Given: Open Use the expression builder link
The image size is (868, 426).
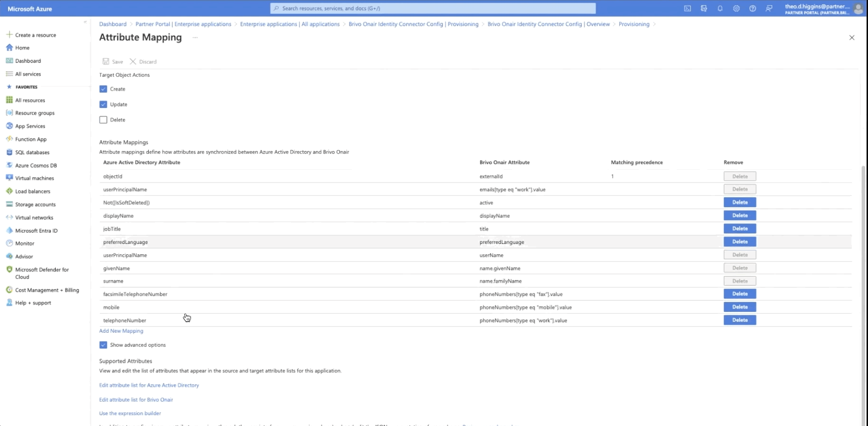Looking at the screenshot, I should (x=130, y=413).
